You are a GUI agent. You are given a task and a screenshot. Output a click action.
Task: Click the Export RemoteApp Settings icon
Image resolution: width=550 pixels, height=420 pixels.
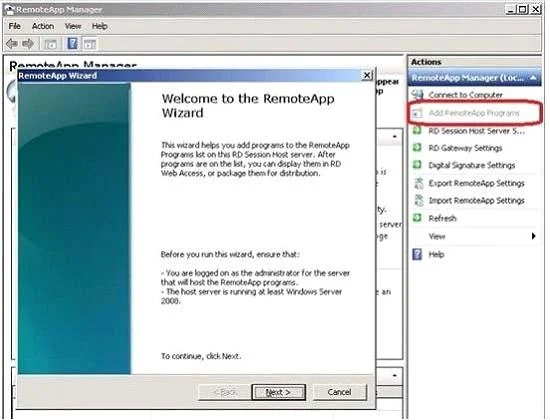pyautogui.click(x=418, y=183)
